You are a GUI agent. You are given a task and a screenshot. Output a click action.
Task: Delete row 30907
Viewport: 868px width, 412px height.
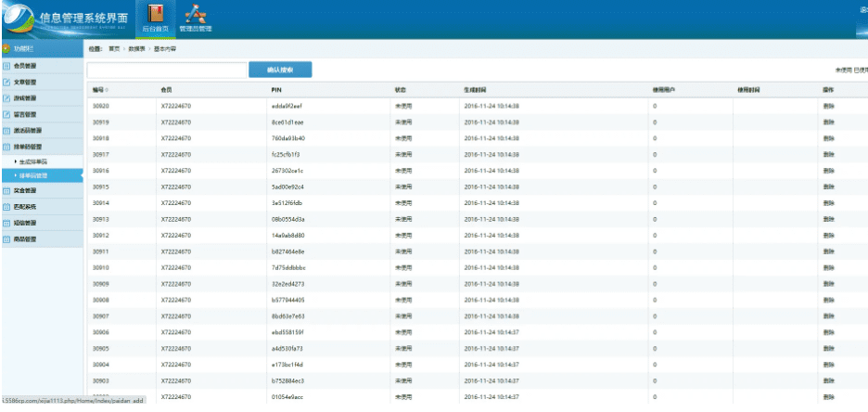pyautogui.click(x=829, y=316)
